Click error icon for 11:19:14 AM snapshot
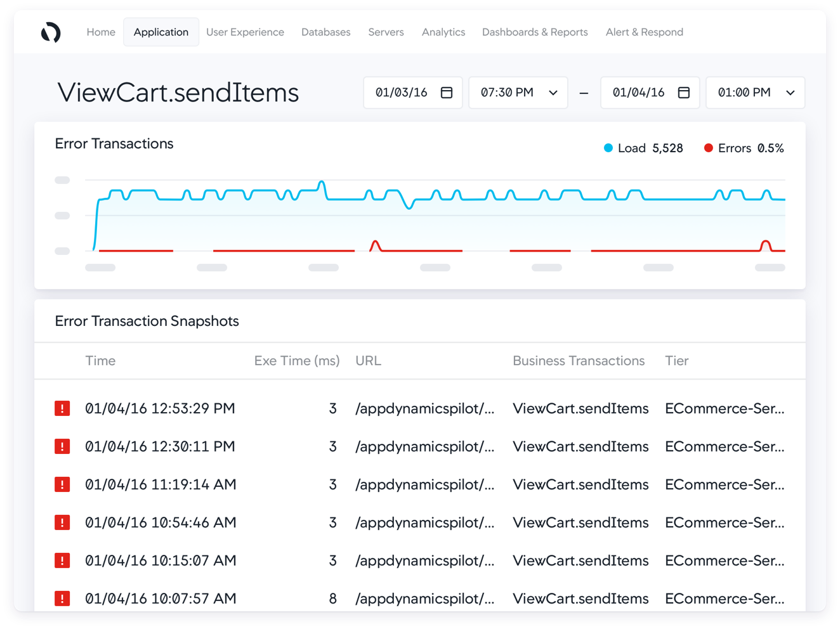This screenshot has height=629, width=840. coord(62,484)
